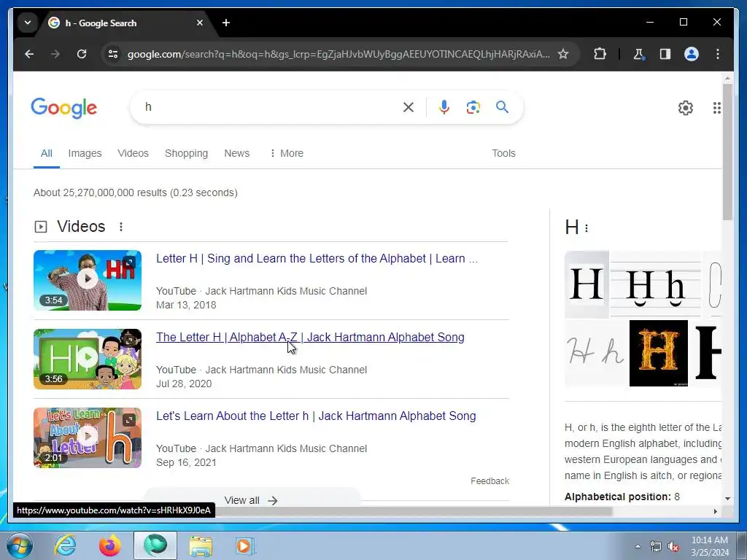
Task: Click the horizontal scrollbar right arrow
Action: point(715,511)
